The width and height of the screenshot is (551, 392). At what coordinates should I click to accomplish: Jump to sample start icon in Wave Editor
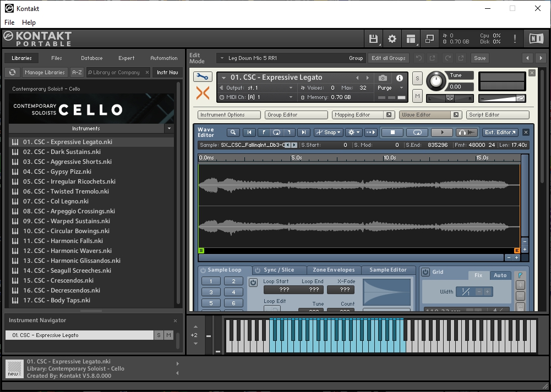click(249, 132)
